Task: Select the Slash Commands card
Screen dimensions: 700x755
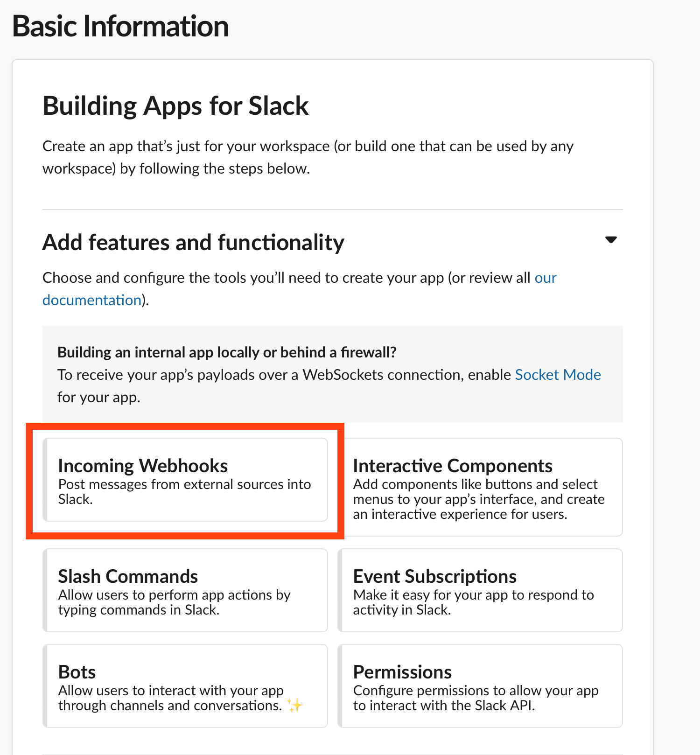Action: click(x=185, y=590)
